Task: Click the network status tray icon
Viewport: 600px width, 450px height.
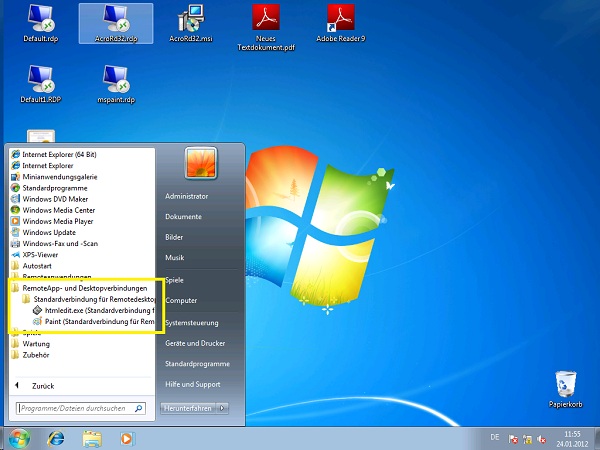Action: pos(527,439)
